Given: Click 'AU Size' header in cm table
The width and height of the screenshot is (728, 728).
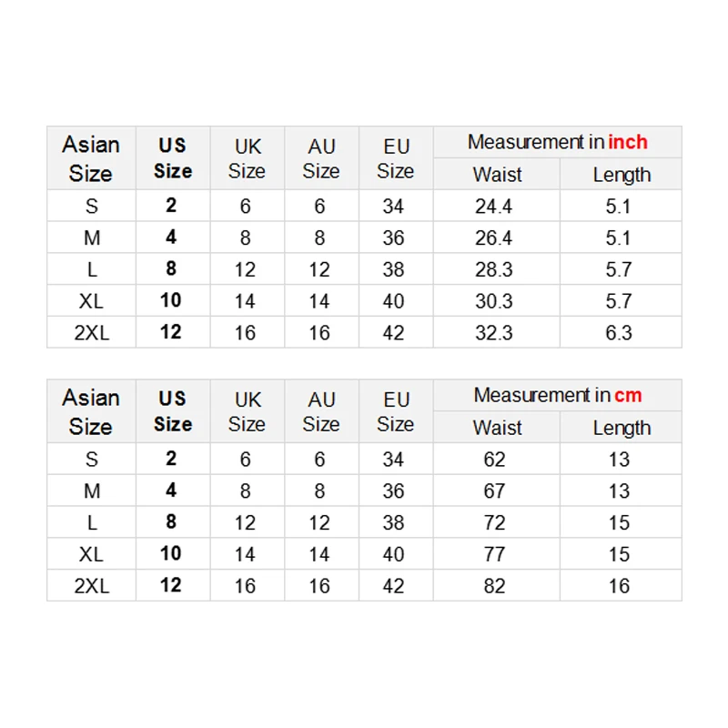Looking at the screenshot, I should coord(321,411).
